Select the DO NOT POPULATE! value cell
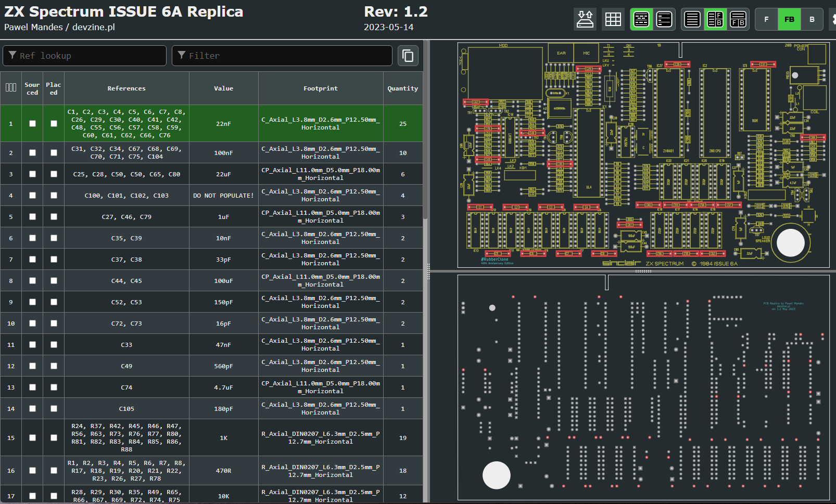The width and height of the screenshot is (836, 504). point(224,195)
